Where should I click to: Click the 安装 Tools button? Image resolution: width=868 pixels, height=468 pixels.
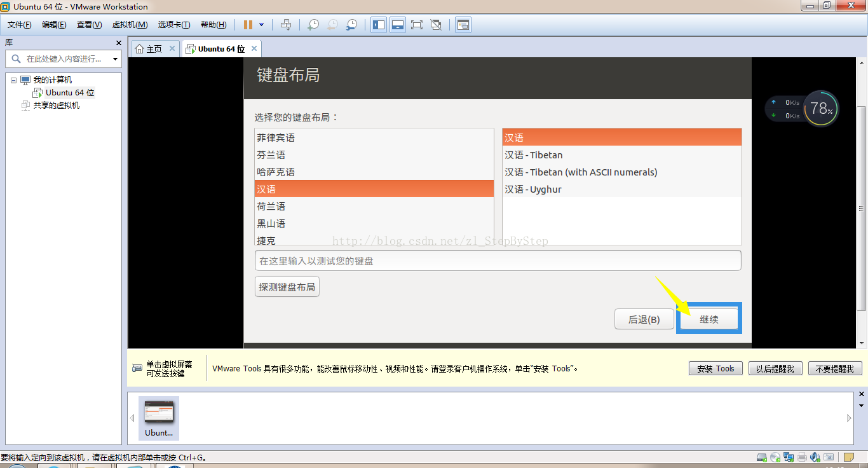click(715, 369)
